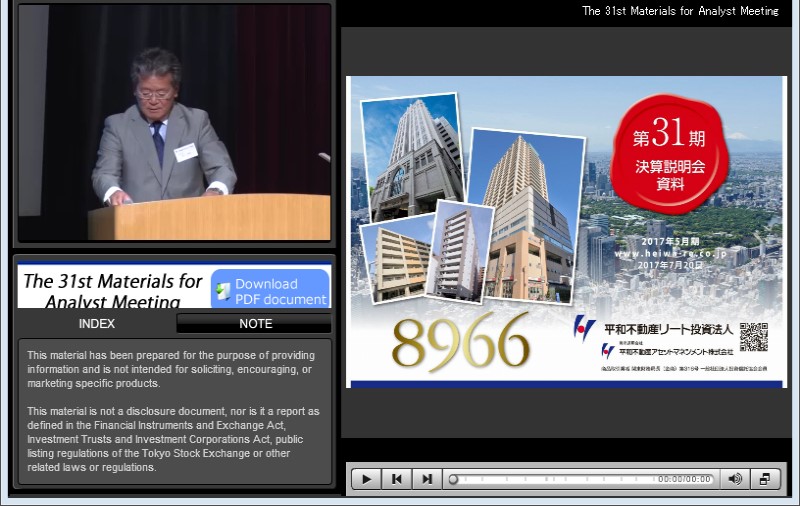The height and width of the screenshot is (506, 800).
Task: Click the QR code on the slide
Action: [754, 337]
